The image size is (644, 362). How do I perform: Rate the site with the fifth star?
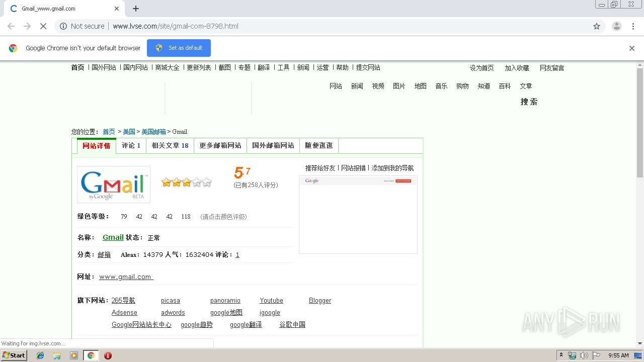click(x=207, y=183)
